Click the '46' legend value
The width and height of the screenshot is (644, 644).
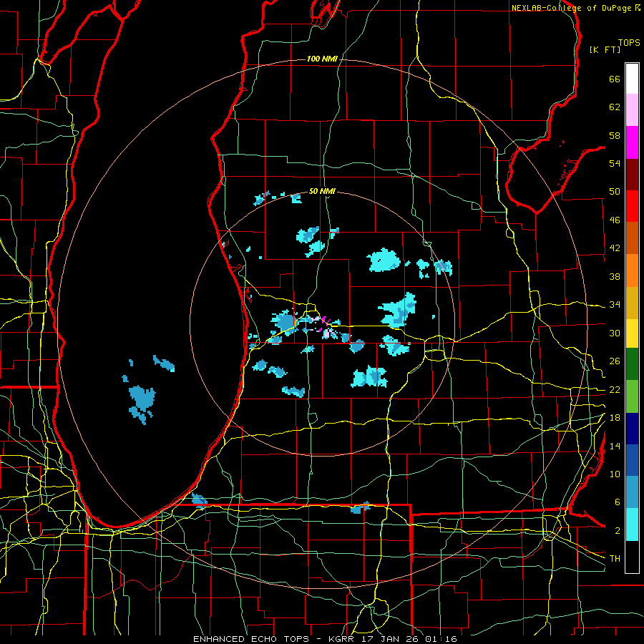(615, 220)
